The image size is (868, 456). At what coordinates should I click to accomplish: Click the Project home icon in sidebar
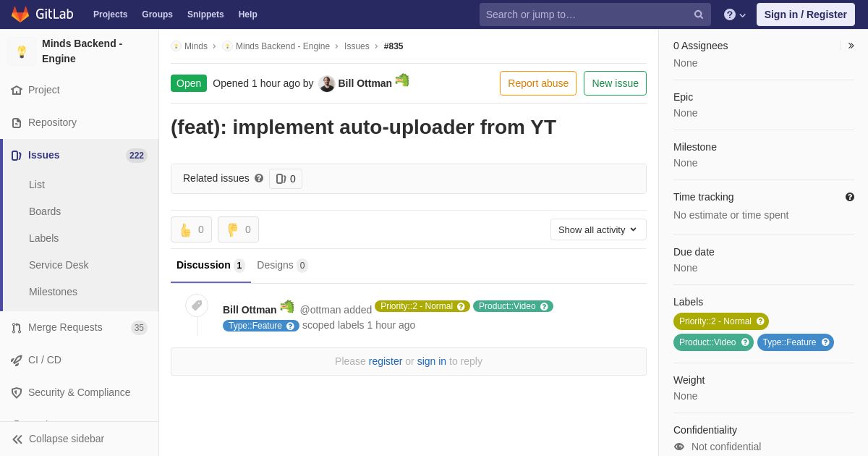[x=17, y=90]
